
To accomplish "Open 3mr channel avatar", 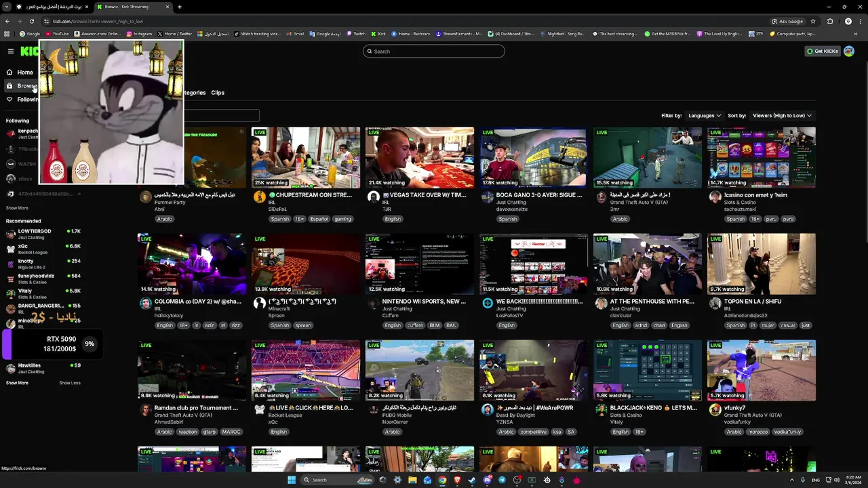I will [601, 197].
